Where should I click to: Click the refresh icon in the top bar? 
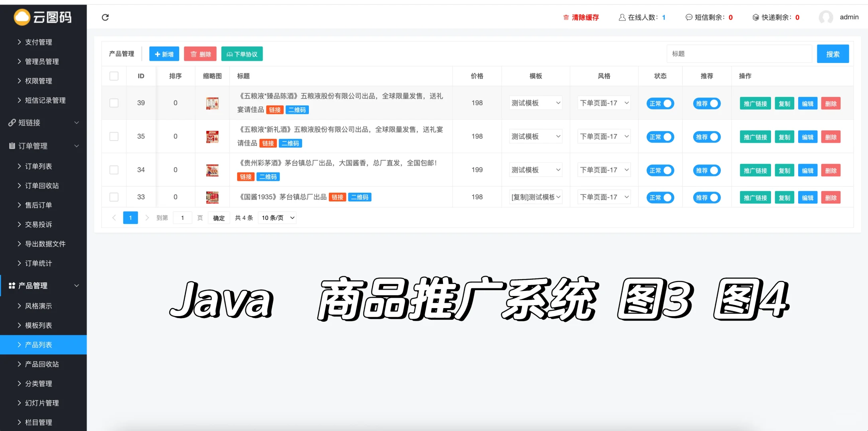pos(105,17)
